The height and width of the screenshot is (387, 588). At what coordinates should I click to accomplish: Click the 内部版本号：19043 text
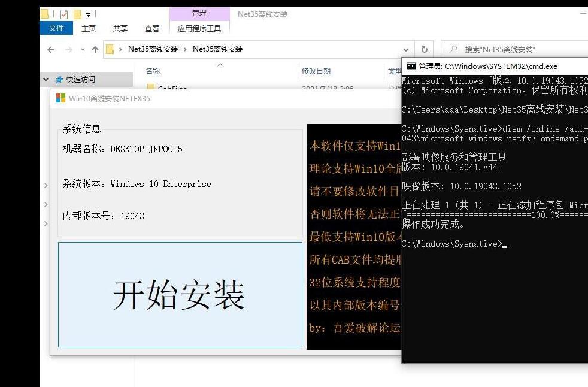pos(104,216)
